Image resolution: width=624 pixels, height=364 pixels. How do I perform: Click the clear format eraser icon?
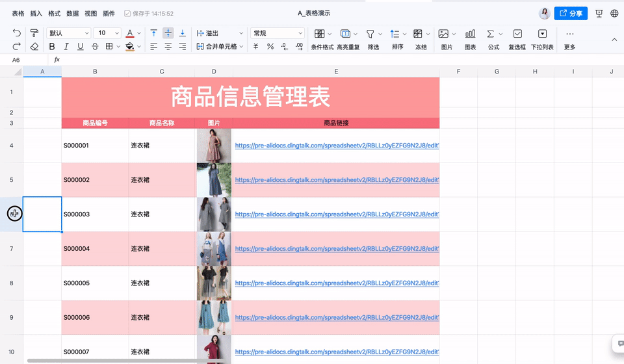[x=34, y=47]
